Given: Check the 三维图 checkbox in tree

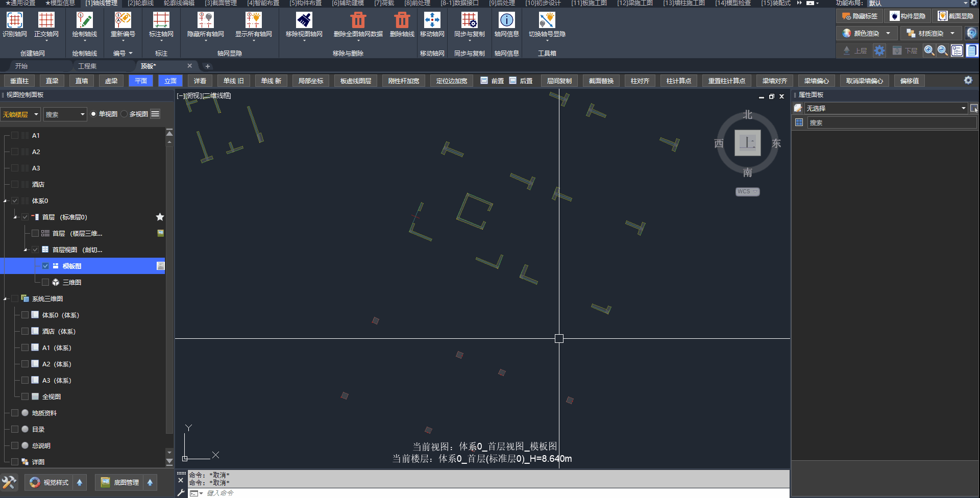Looking at the screenshot, I should [45, 282].
